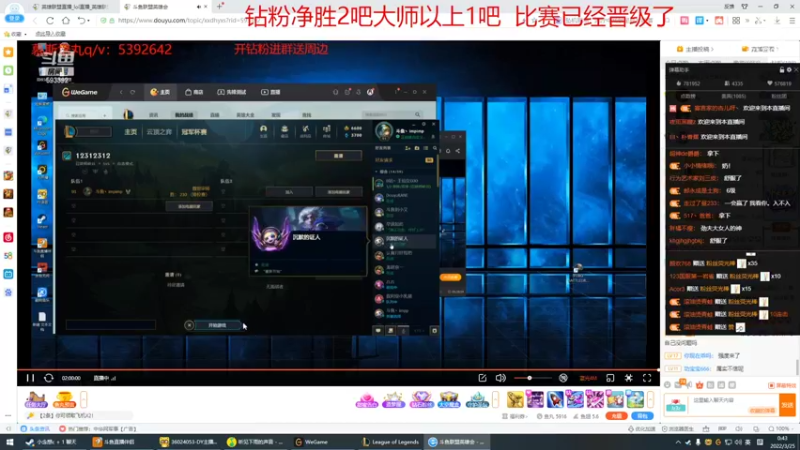Switch the player to theater mode
Image resolution: width=800 pixels, height=450 pixels.
click(610, 378)
